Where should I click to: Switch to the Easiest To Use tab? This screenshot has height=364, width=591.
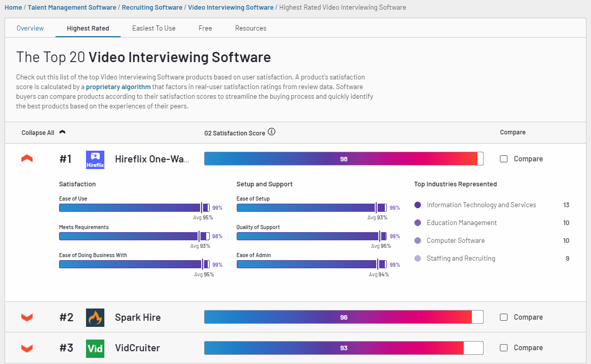(154, 28)
